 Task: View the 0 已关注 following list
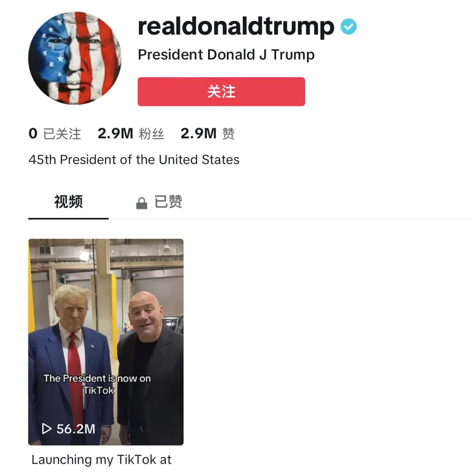[x=55, y=133]
